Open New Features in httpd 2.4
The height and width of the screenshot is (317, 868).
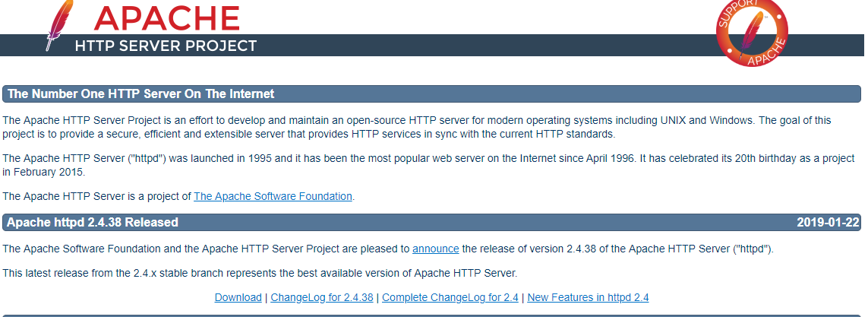coord(588,297)
